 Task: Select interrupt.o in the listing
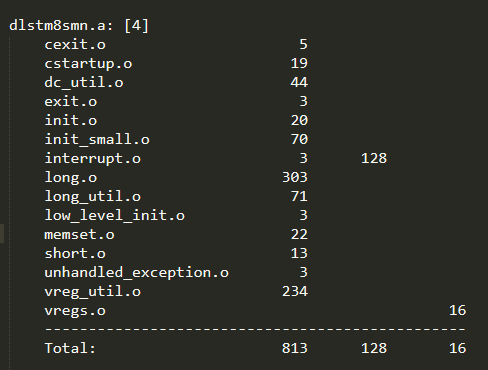[93, 158]
